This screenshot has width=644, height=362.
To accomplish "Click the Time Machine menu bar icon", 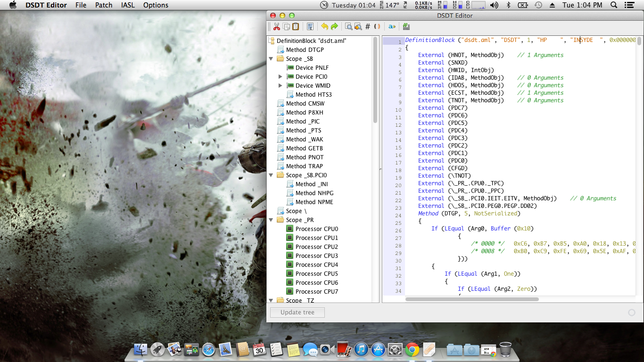I will [x=538, y=5].
